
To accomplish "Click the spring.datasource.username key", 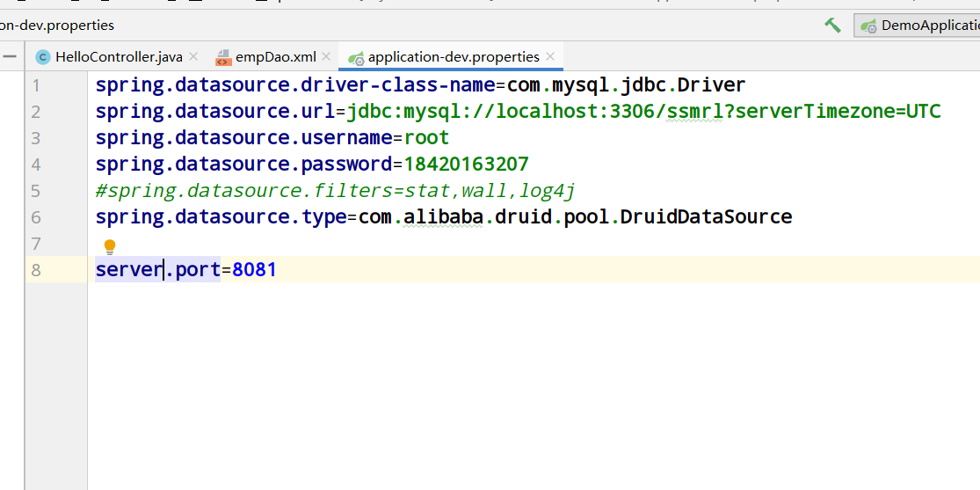I will [x=244, y=138].
